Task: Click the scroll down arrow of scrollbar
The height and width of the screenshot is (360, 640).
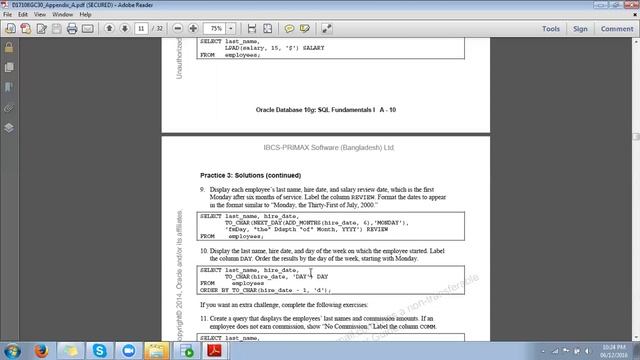Action: coord(636,338)
